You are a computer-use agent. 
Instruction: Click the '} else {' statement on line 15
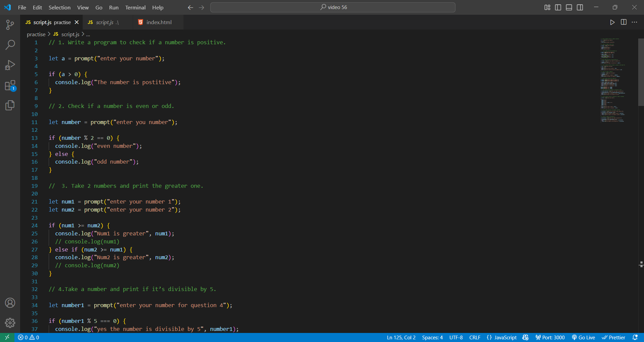[62, 154]
